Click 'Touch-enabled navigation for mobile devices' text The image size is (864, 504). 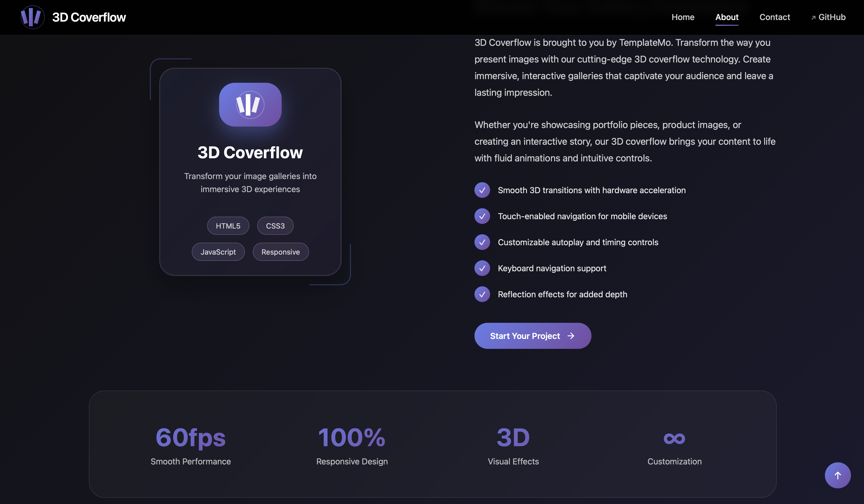click(x=583, y=216)
